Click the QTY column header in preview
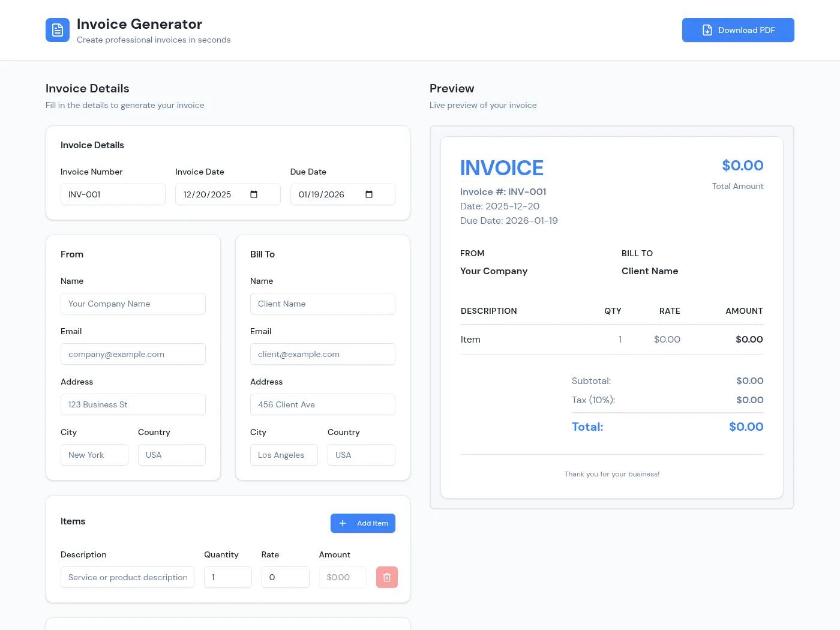 [613, 311]
